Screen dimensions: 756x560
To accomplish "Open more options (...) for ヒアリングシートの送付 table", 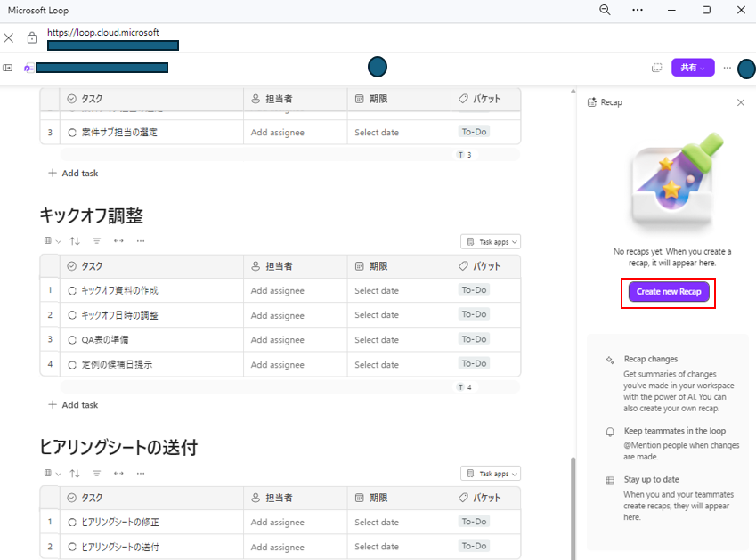I will (140, 473).
